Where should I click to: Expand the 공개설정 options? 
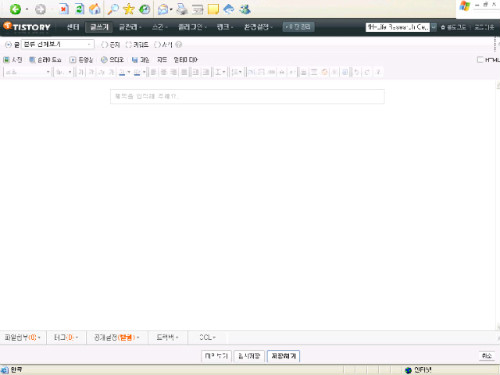(116, 338)
